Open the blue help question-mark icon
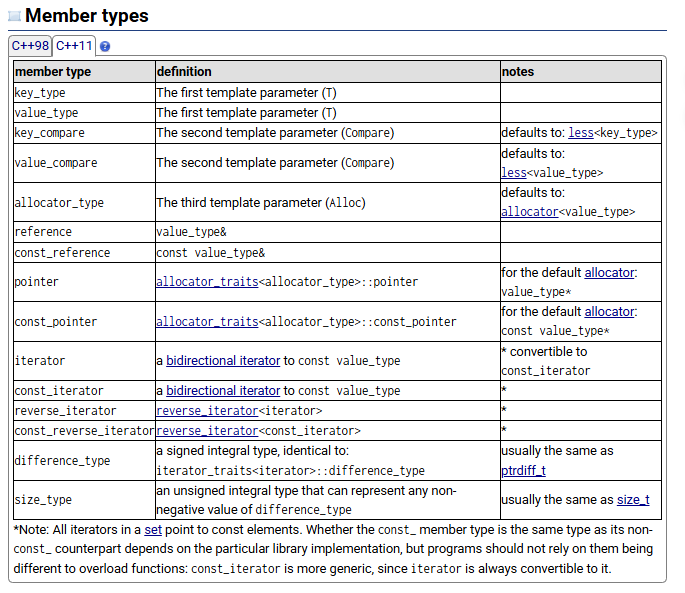 105,46
